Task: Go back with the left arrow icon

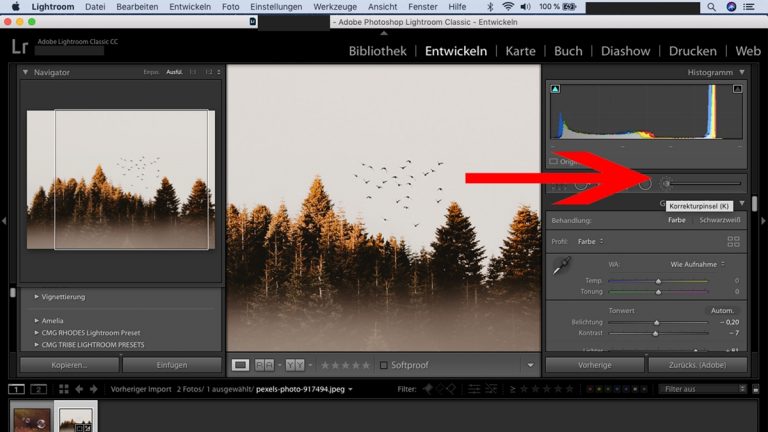Action: [79, 389]
